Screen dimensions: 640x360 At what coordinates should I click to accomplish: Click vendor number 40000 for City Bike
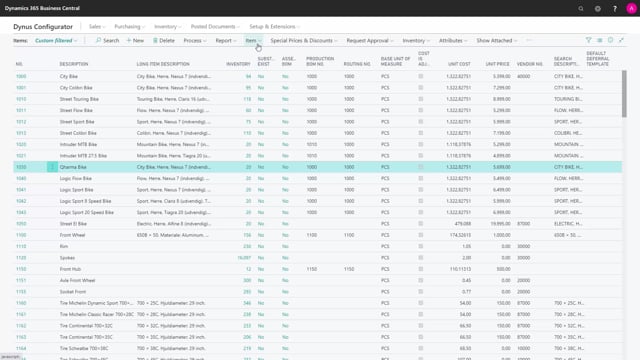523,76
